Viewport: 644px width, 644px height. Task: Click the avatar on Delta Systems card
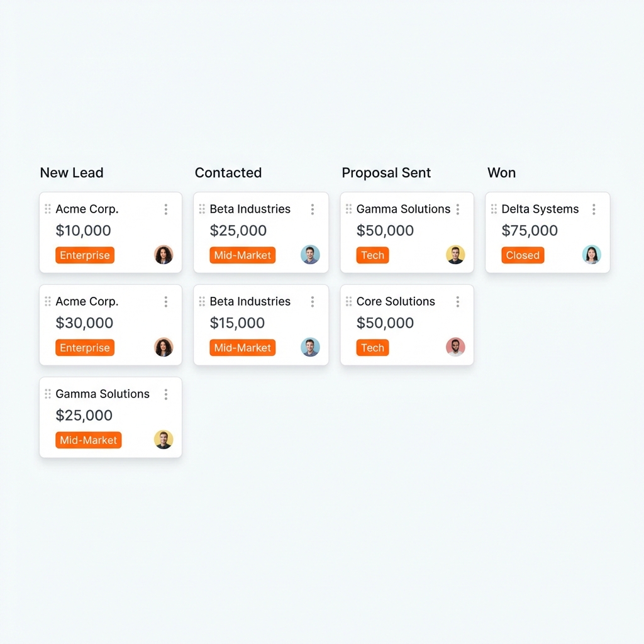591,255
